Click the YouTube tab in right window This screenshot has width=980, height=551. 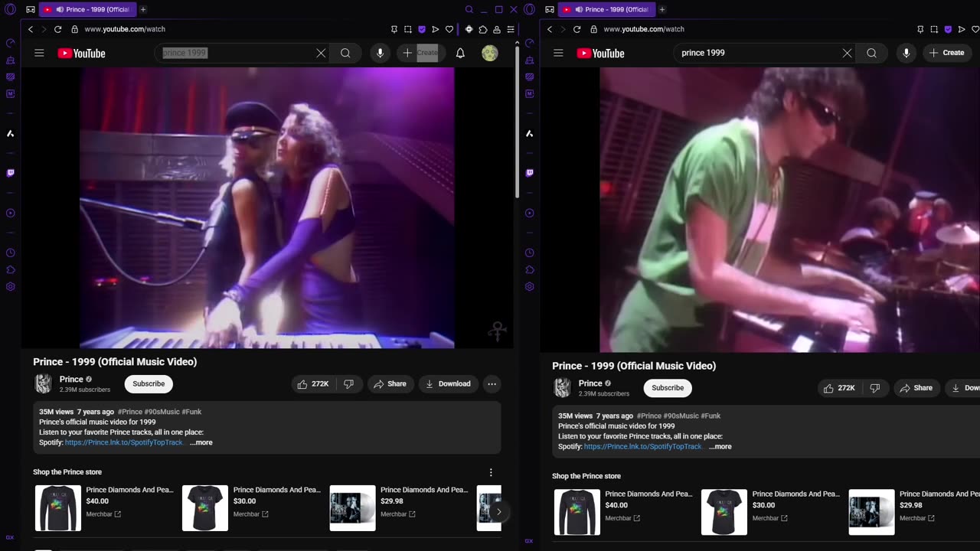(606, 9)
